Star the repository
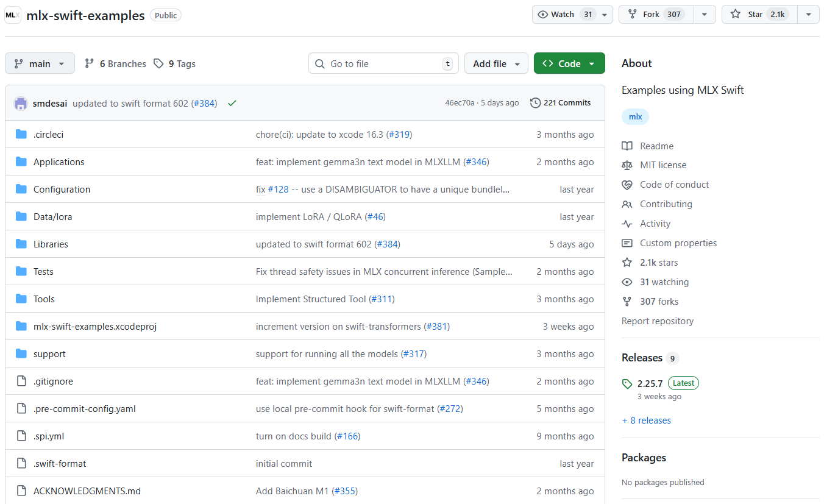The image size is (824, 504). pyautogui.click(x=758, y=14)
